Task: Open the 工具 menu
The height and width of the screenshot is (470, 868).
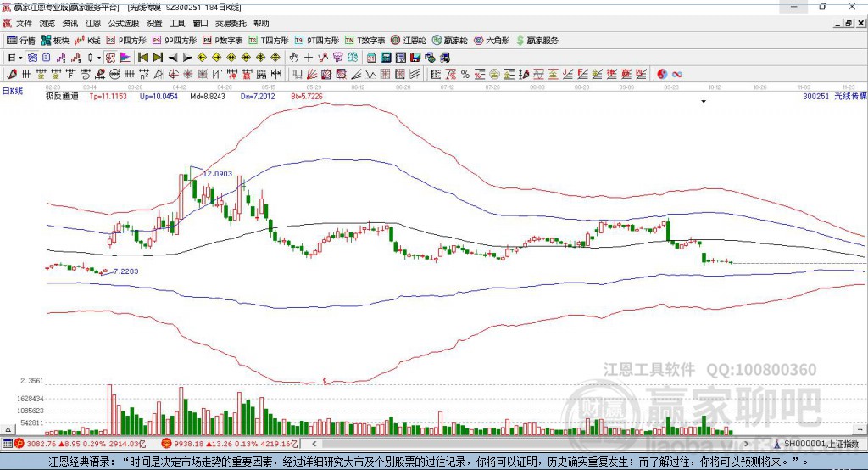Action: (177, 23)
